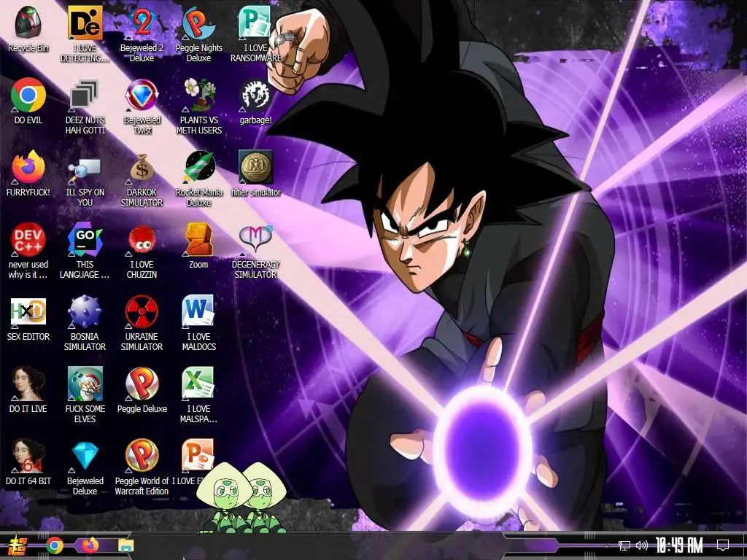Viewport: 747px width, 560px height.
Task: Select the 'DEGENERACY SIMULATOR' heart icon
Action: pos(256,251)
